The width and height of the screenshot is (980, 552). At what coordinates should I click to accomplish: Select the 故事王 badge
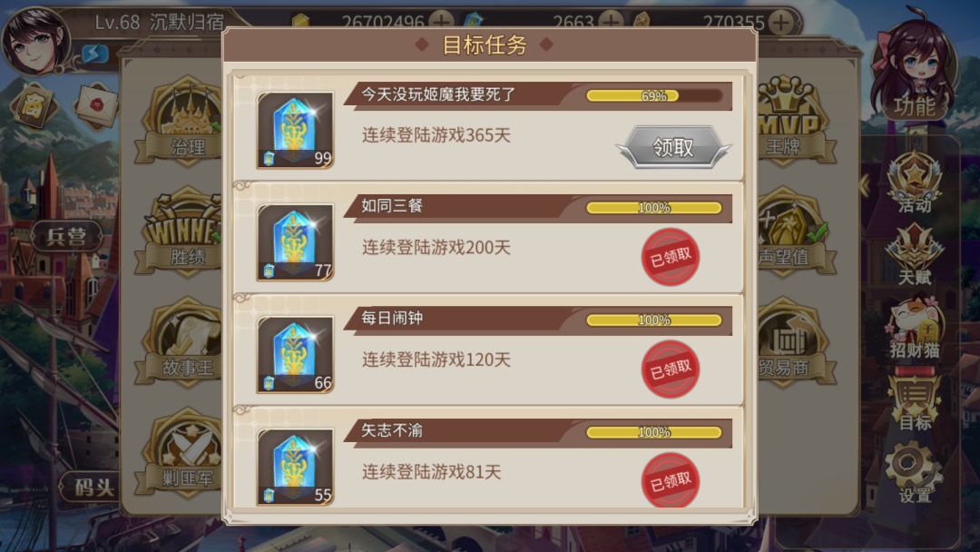click(x=181, y=342)
